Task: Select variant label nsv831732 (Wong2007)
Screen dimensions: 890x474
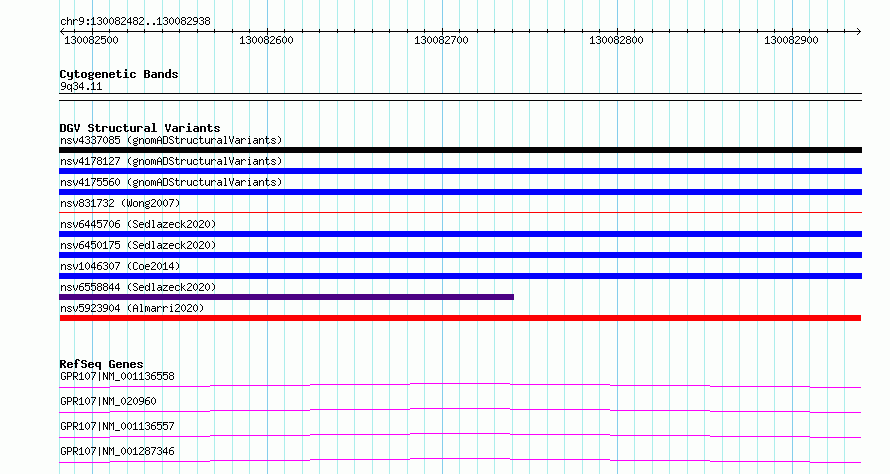Action: tap(120, 203)
